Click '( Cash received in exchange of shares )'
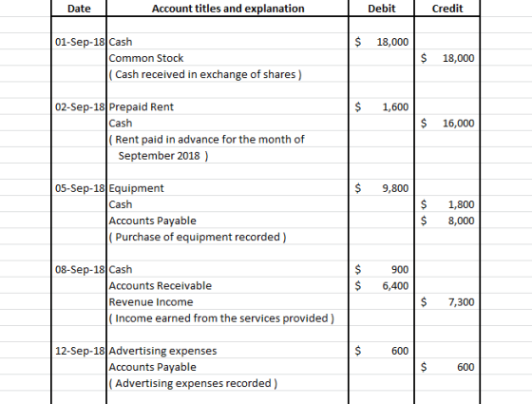 pos(205,74)
